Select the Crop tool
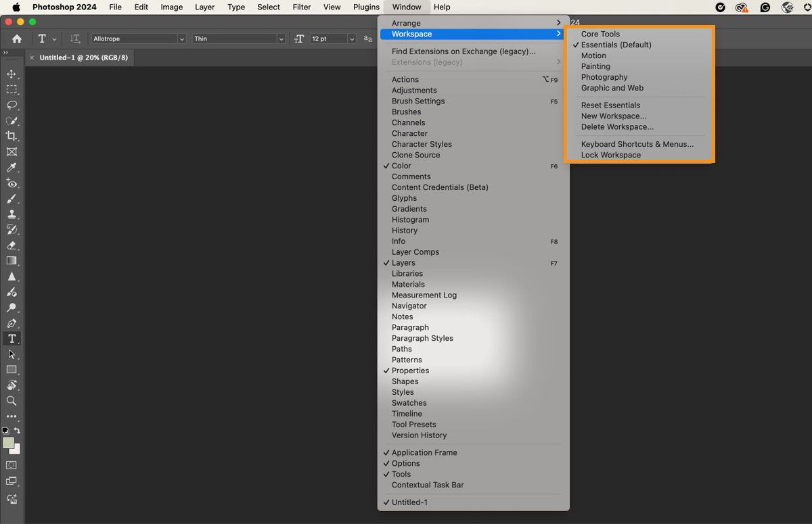The width and height of the screenshot is (812, 524). tap(12, 137)
